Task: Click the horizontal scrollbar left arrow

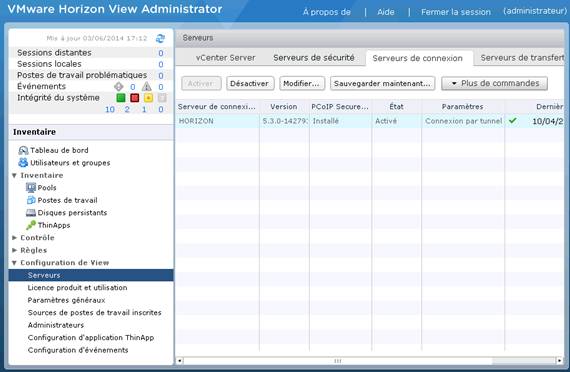Action: 180,361
